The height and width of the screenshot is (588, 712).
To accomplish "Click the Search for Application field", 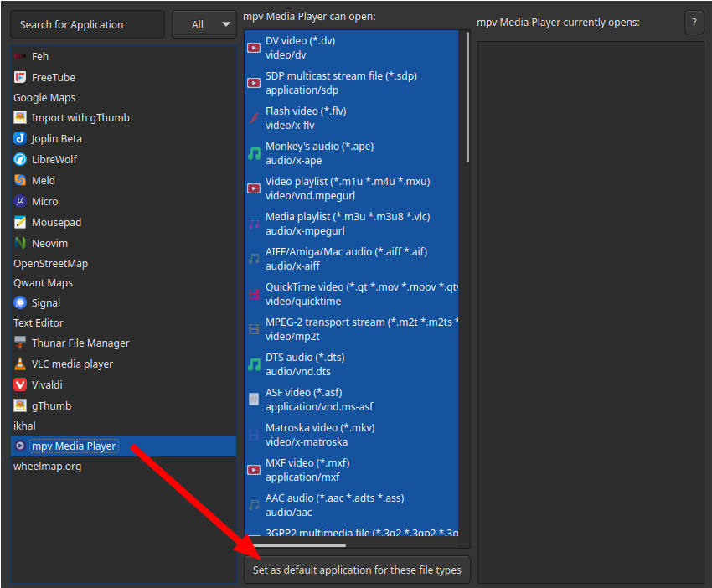I will [x=87, y=24].
